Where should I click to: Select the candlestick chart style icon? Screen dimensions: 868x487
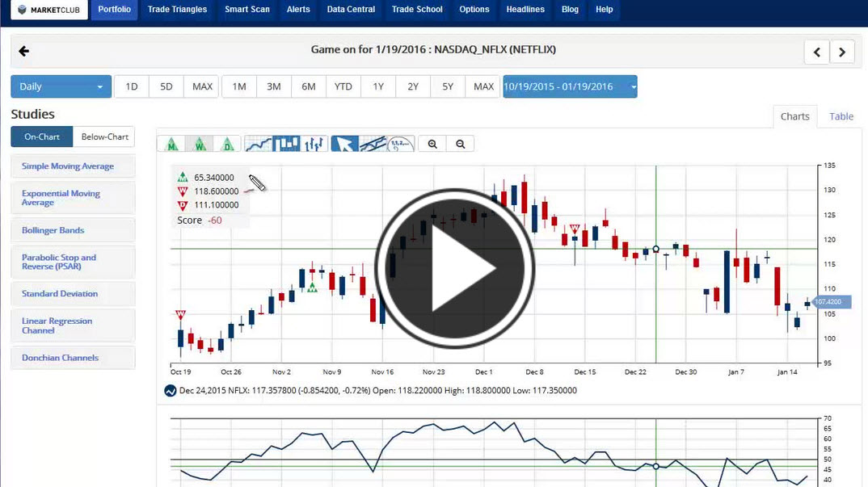coord(286,144)
